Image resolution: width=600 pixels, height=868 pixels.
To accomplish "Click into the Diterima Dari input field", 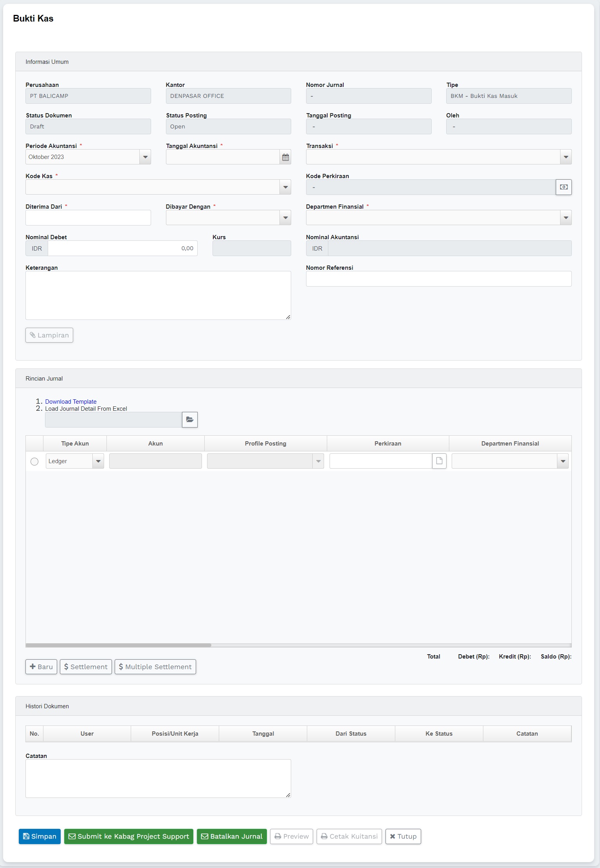I will [88, 218].
